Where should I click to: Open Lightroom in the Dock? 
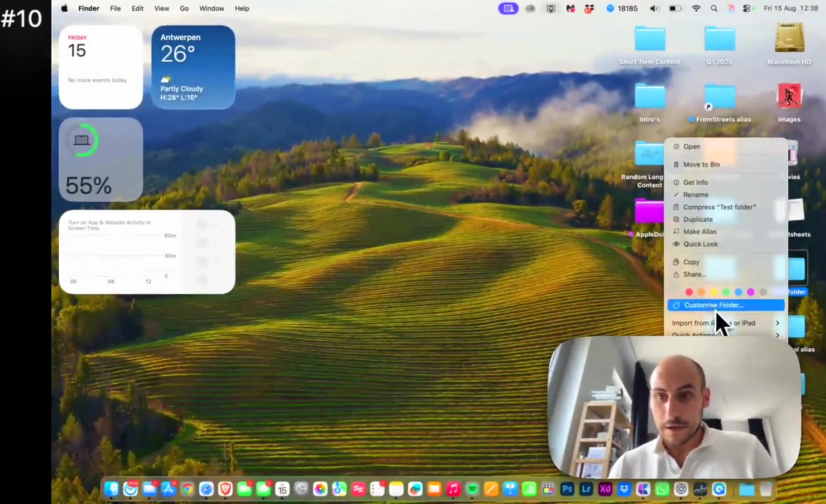tap(586, 489)
